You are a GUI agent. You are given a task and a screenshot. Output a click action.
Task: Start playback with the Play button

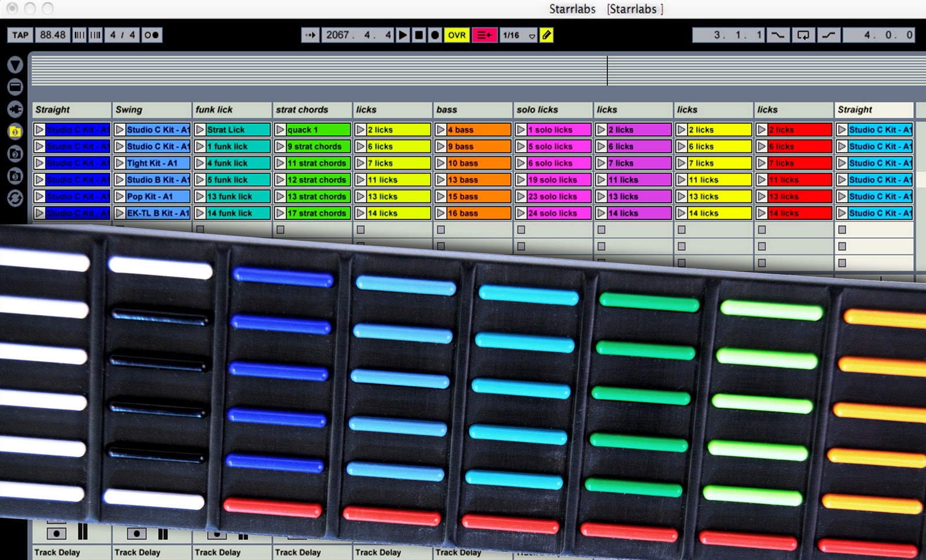(403, 35)
